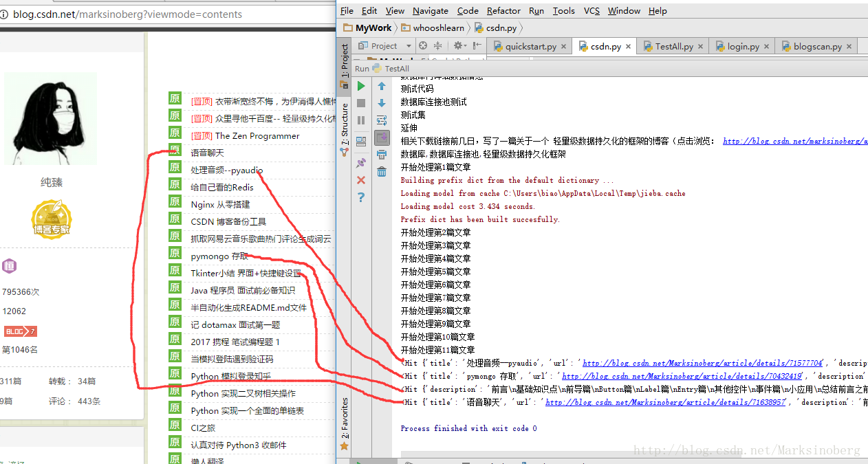Print console output printer icon
The width and height of the screenshot is (868, 464).
point(382,155)
